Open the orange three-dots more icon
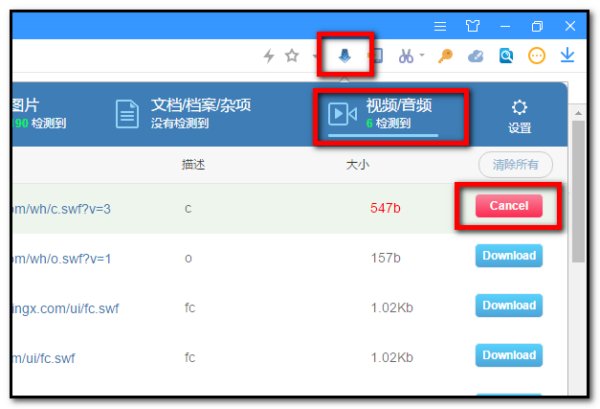The height and width of the screenshot is (409, 600). pyautogui.click(x=537, y=56)
